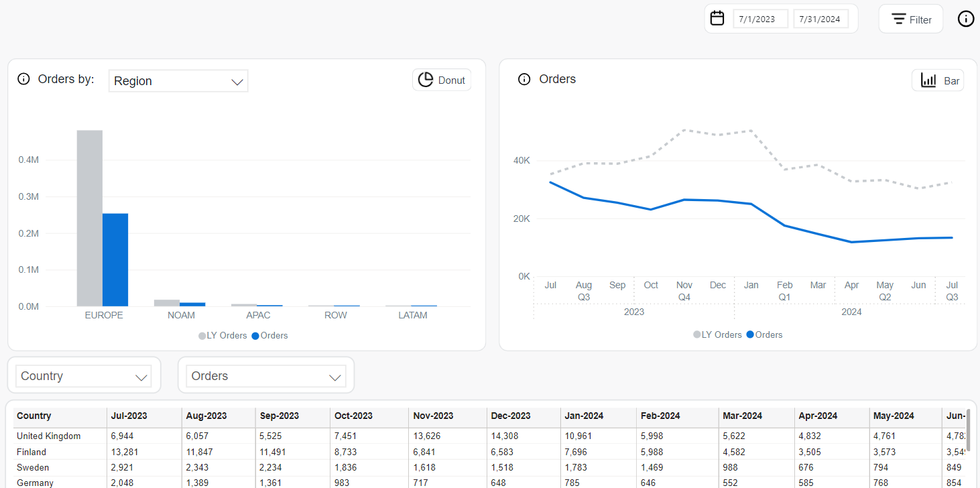The image size is (980, 488).
Task: Click the ROW axis label
Action: (x=336, y=315)
